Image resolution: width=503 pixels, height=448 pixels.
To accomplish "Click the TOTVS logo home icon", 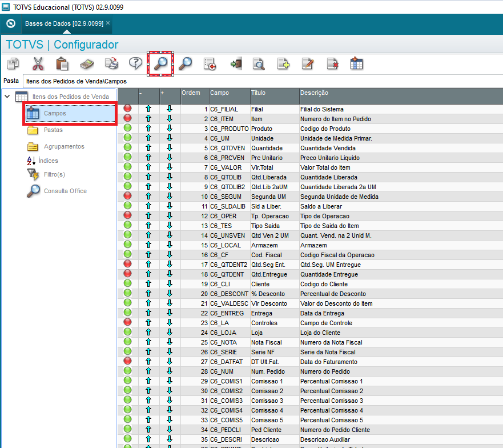I will (11, 23).
